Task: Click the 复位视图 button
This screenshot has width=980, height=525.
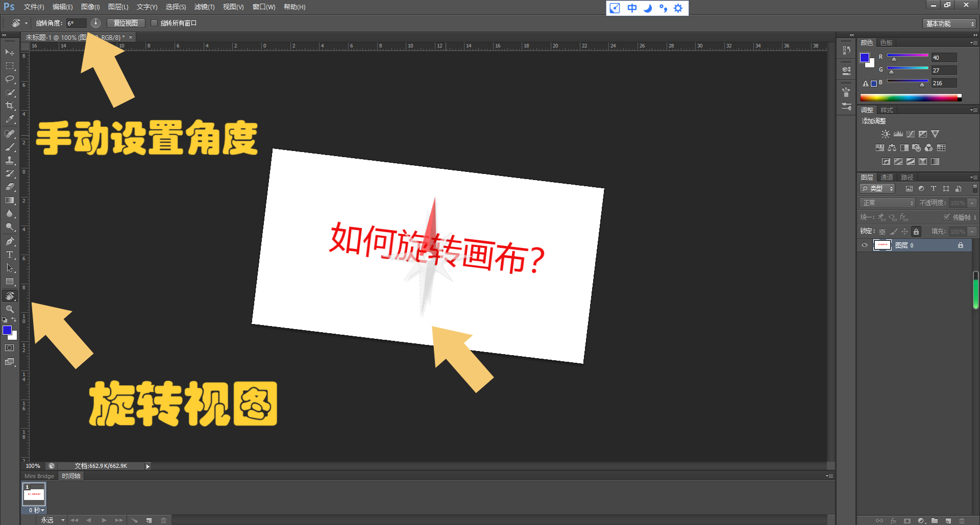Action: (126, 23)
